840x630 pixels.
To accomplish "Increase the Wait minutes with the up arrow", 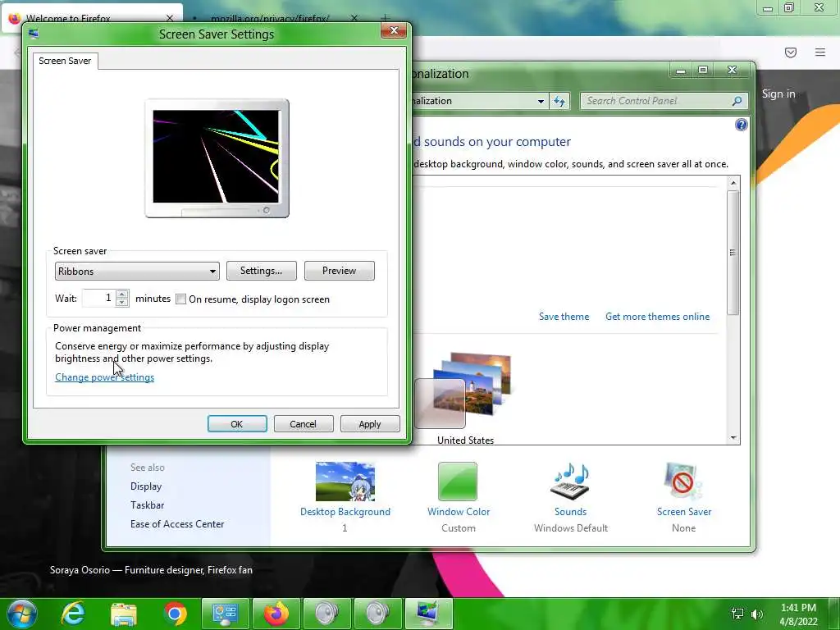I will coord(122,294).
